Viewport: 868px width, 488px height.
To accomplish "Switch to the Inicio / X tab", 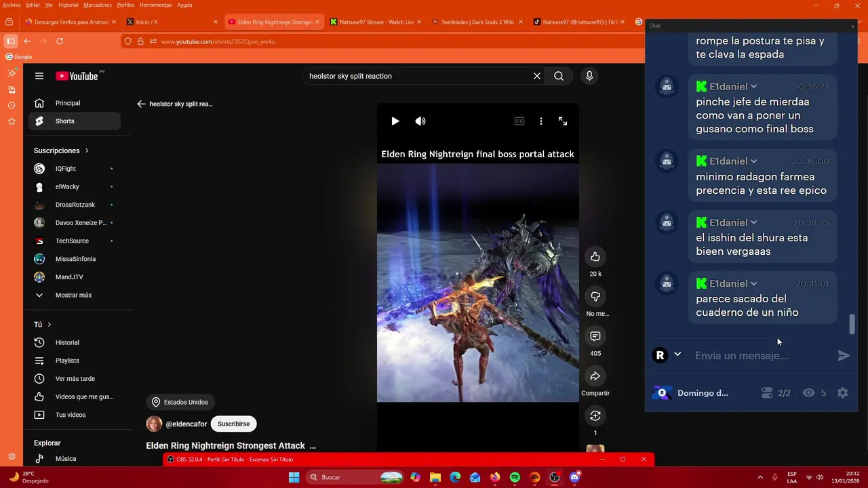I will click(x=173, y=22).
